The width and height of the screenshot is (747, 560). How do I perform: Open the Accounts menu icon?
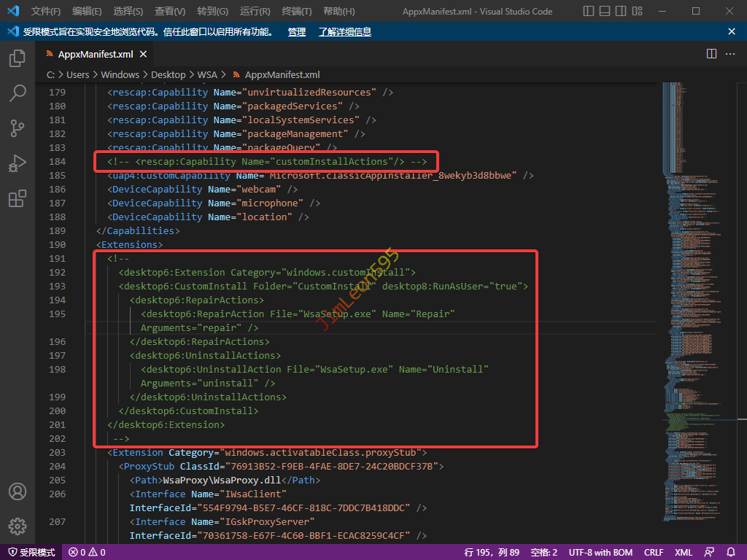[18, 491]
